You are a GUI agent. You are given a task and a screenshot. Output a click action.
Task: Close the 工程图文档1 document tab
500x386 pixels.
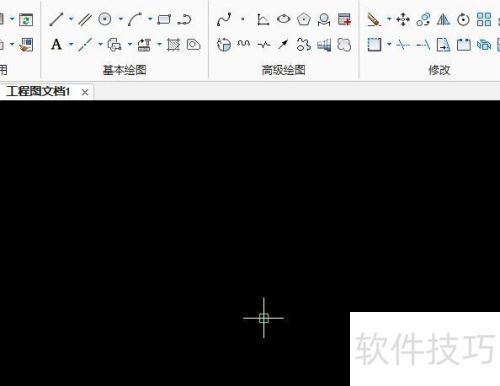coord(85,92)
